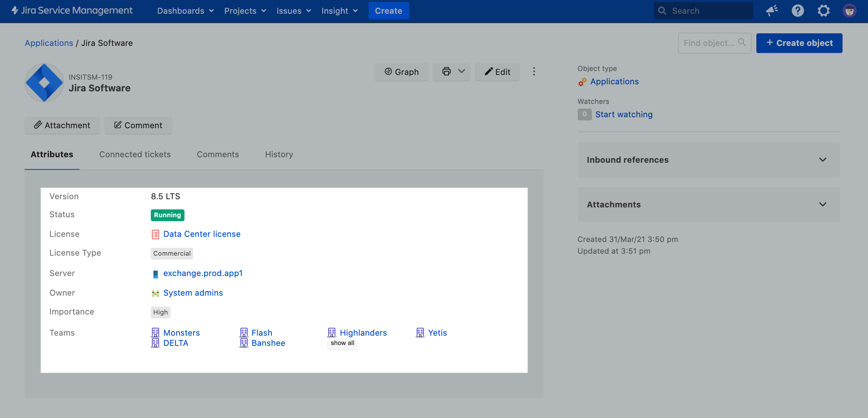Click the user profile avatar

point(849,11)
